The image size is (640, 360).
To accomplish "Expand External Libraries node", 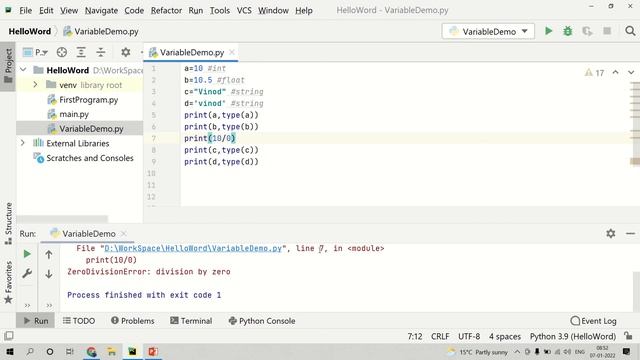I will (23, 143).
